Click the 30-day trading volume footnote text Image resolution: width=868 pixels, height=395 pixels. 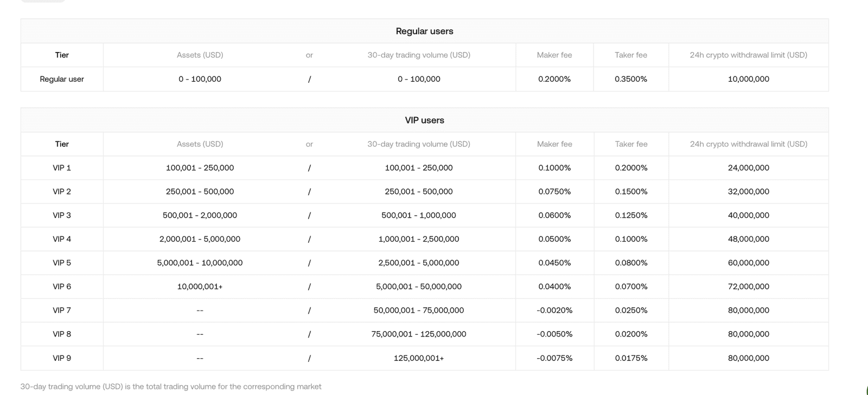click(x=171, y=387)
